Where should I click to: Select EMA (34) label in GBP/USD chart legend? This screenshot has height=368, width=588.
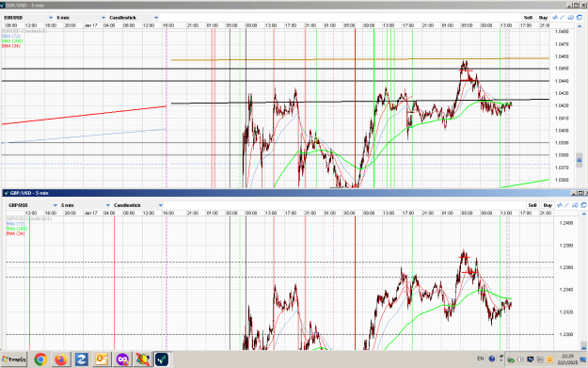[16, 233]
